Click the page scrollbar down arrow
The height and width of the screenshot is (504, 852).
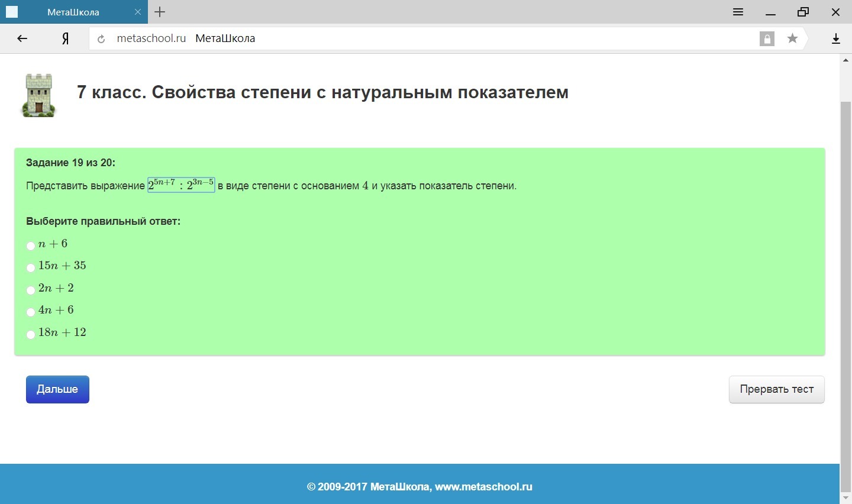(x=845, y=498)
